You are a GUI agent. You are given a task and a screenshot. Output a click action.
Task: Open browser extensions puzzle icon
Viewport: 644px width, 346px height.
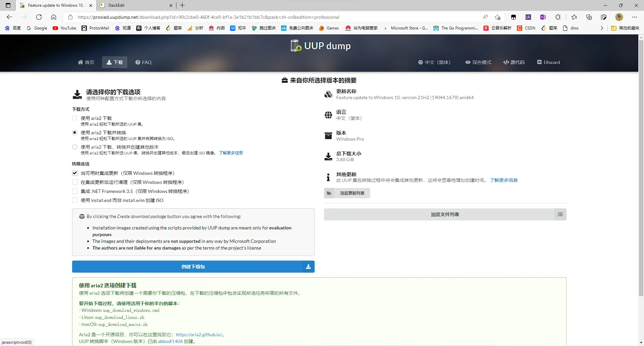(558, 17)
